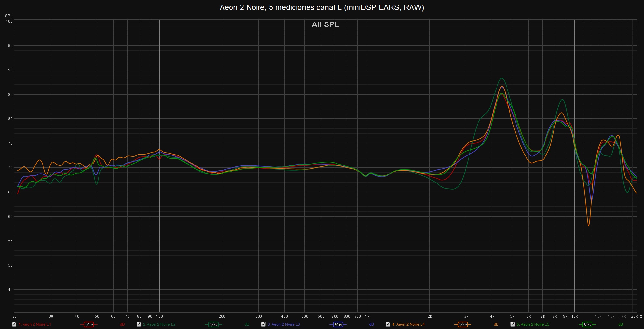Screen dimensions: 644x329
Task: Toggle visibility of Aeon 2 Noire L5
Action: [513, 324]
